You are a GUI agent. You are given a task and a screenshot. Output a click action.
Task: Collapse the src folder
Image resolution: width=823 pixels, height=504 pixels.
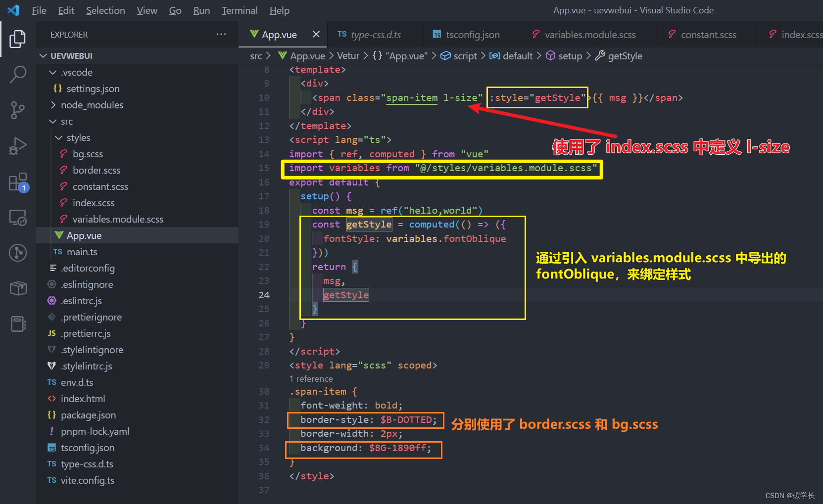137,121
